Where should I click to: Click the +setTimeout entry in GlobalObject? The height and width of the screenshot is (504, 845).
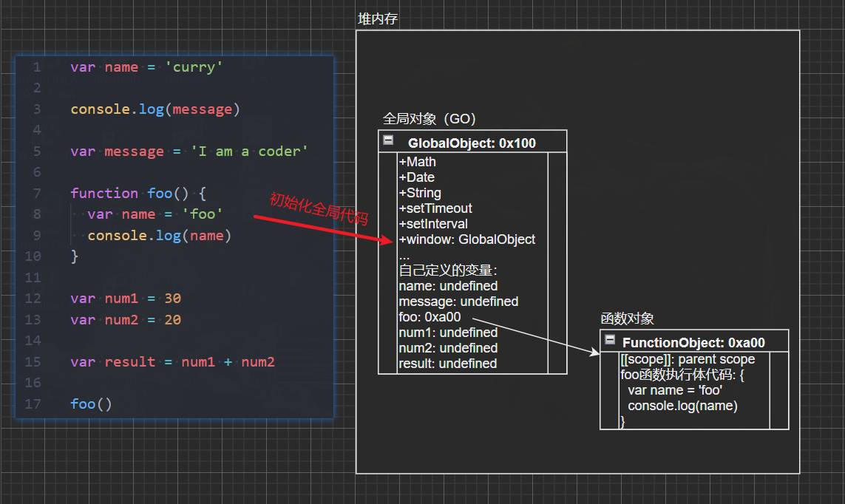[435, 208]
